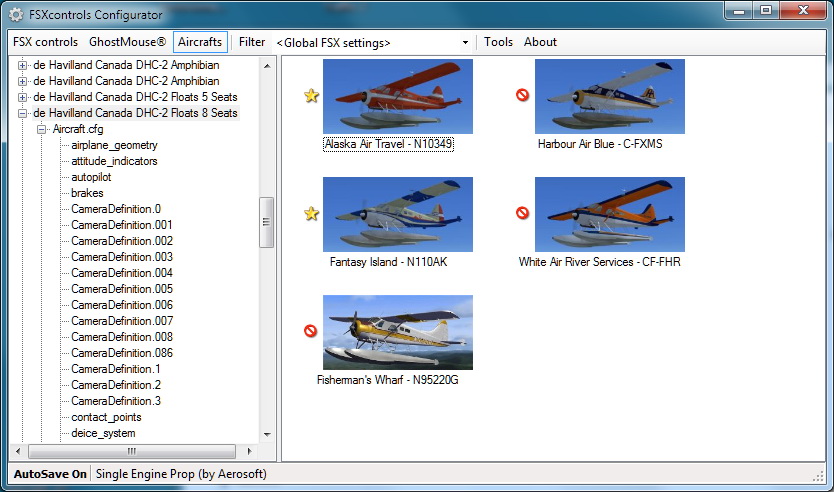834x492 pixels.
Task: Click the tree scroll down arrow
Action: point(267,435)
